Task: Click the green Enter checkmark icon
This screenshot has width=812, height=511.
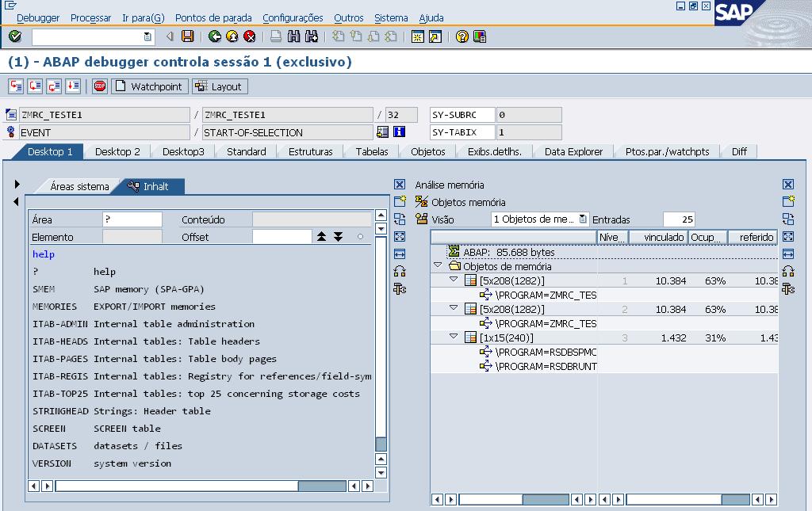Action: [x=15, y=36]
